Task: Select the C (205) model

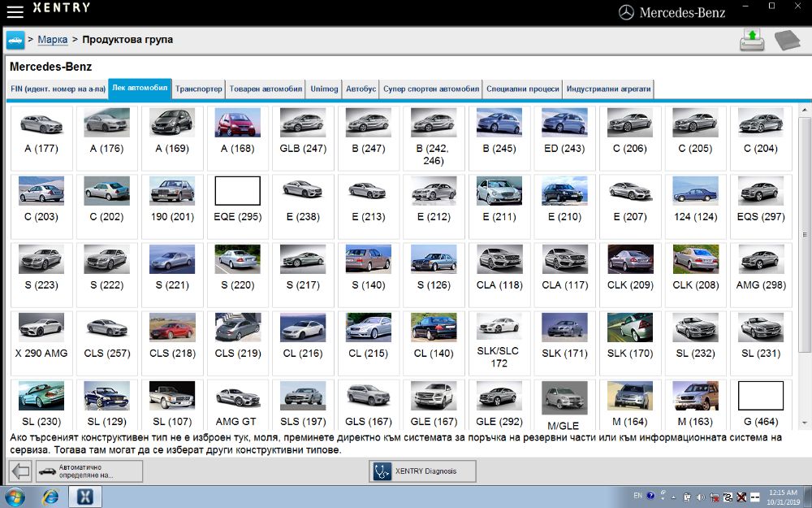Action: [x=696, y=138]
